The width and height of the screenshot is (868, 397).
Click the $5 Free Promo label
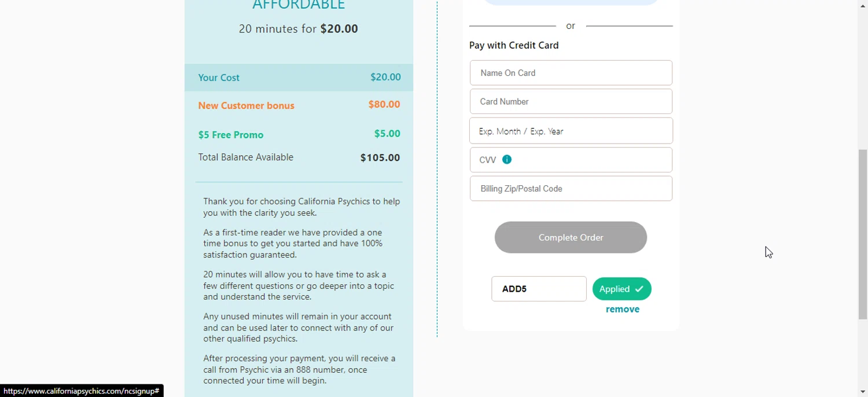tap(231, 135)
